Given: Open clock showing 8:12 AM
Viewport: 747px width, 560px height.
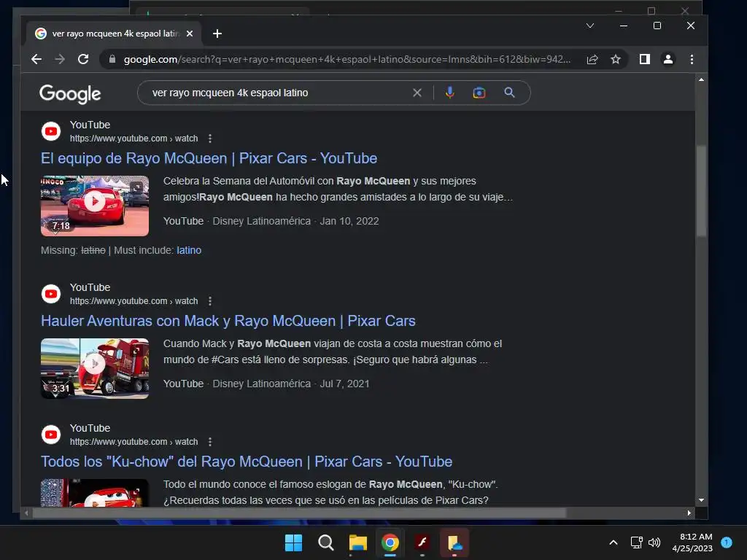Looking at the screenshot, I should [x=692, y=542].
